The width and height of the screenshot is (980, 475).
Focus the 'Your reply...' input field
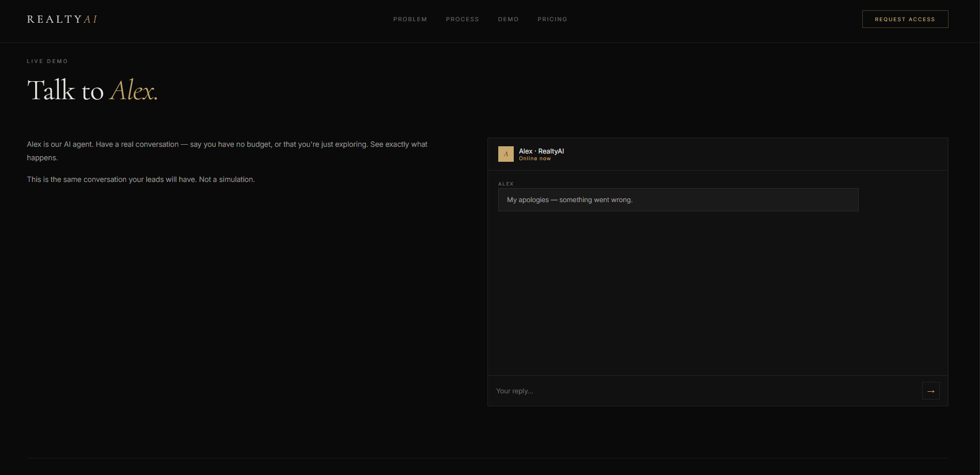(x=705, y=391)
